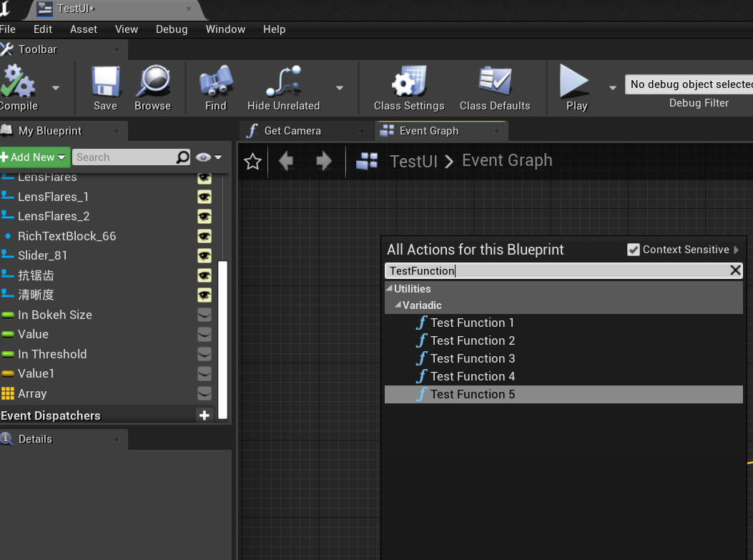Collapse the Variadic subcategory
The height and width of the screenshot is (560, 753).
pyautogui.click(x=398, y=305)
